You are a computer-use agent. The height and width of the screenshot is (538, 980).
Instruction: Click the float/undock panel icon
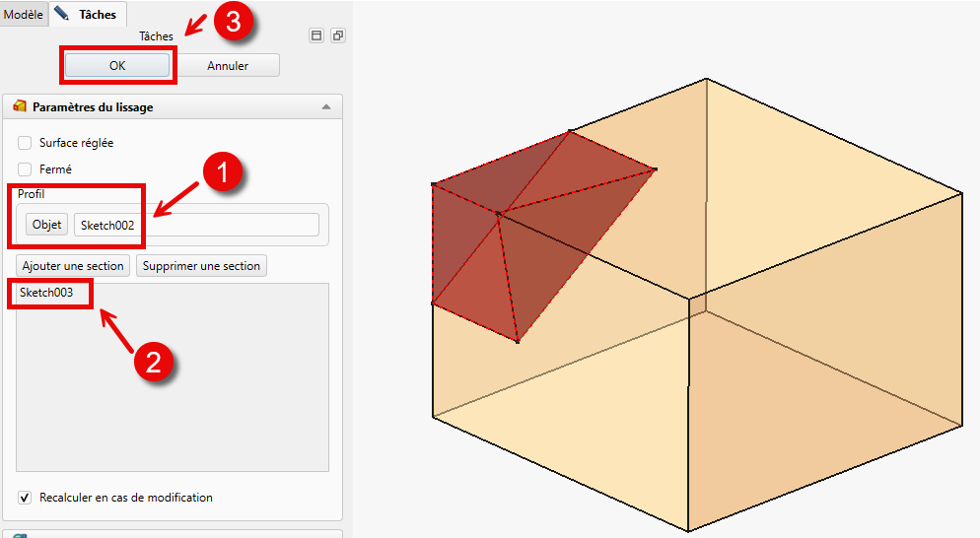(337, 35)
